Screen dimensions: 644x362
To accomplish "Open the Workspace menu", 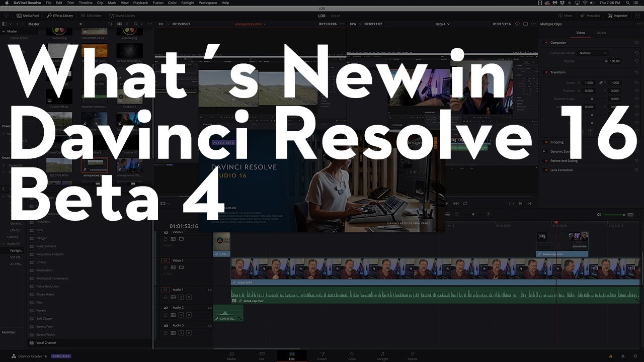I will click(208, 3).
